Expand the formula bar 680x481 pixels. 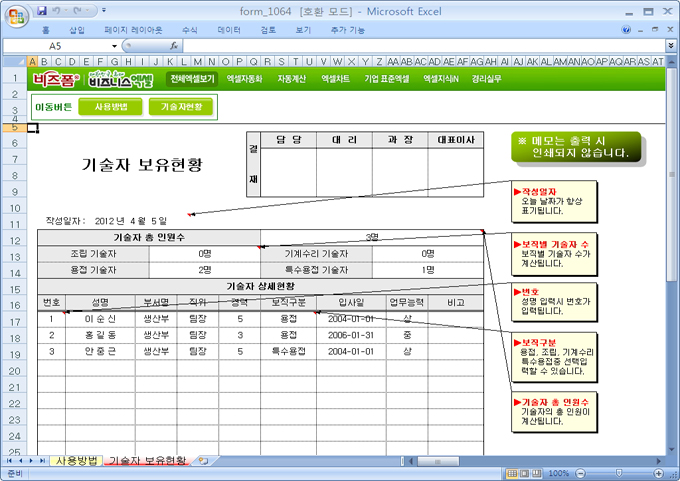(669, 46)
